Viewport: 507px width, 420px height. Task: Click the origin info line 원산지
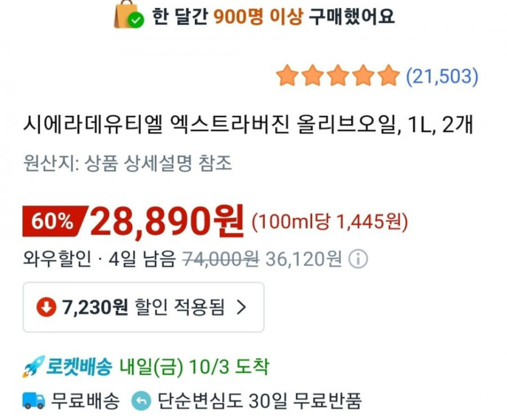tap(128, 163)
